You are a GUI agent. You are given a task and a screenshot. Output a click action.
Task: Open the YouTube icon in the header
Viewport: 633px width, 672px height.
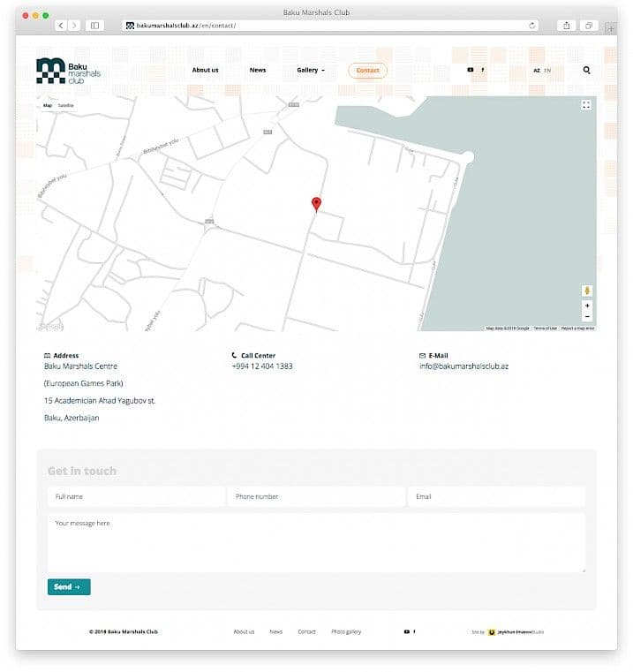click(470, 70)
